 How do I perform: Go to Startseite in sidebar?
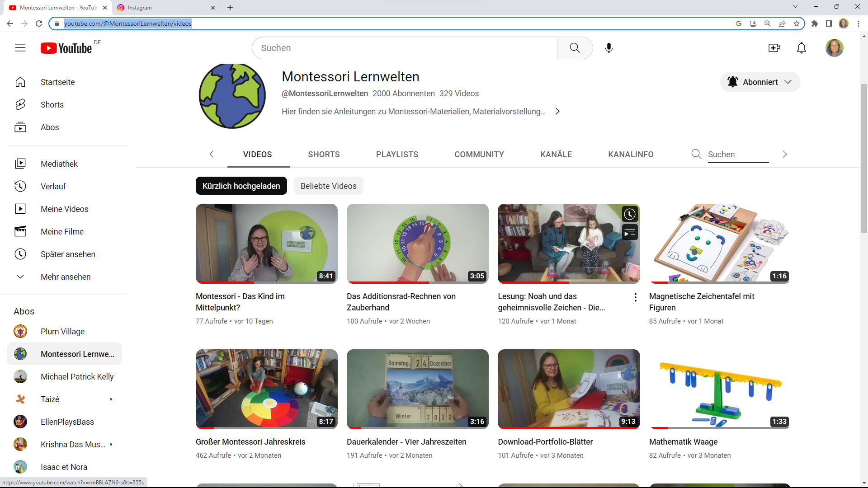click(64, 82)
